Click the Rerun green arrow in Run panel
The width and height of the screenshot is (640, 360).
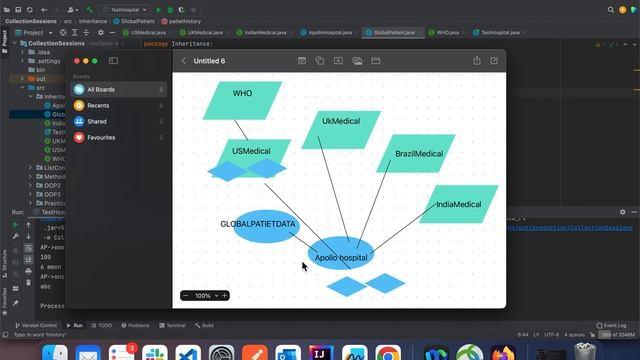[x=15, y=224]
